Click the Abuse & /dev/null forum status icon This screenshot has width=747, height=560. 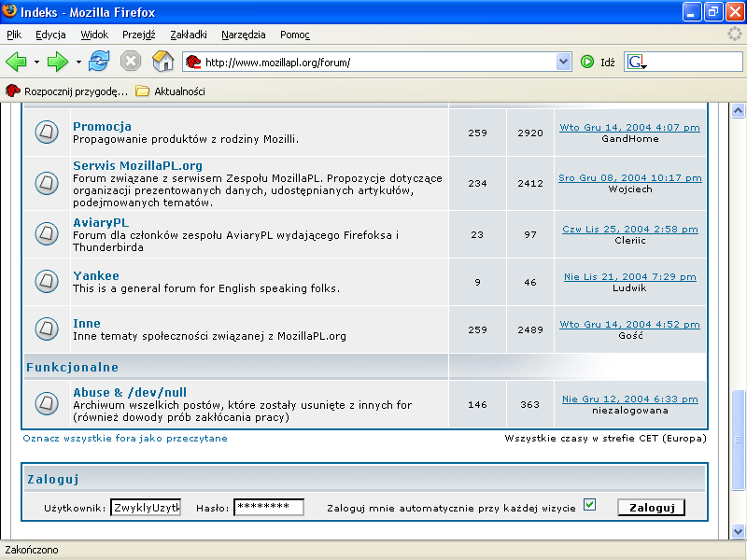pyautogui.click(x=47, y=404)
